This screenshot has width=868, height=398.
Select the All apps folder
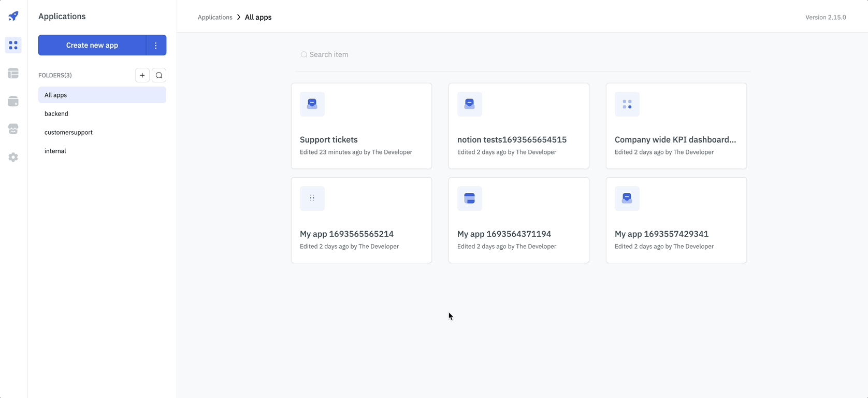point(102,95)
